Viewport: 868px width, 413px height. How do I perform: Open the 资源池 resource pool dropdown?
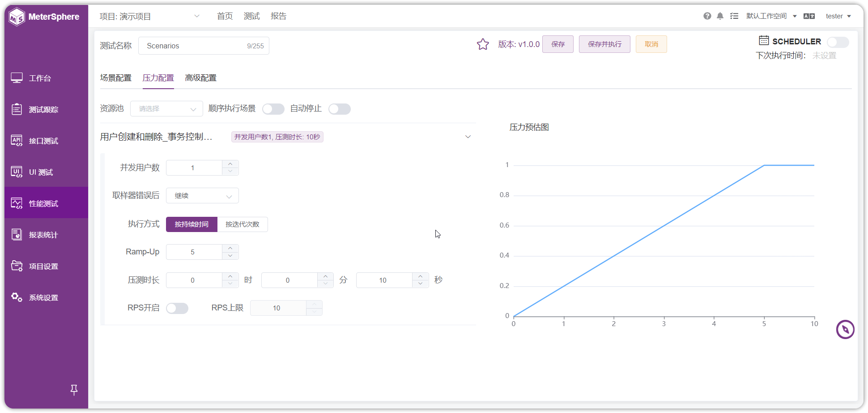(166, 109)
